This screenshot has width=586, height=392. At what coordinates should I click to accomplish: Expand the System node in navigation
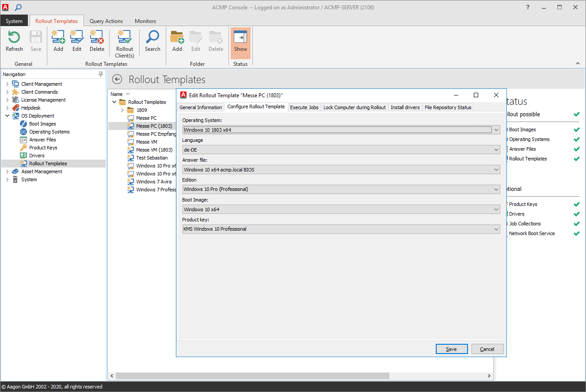(7, 179)
